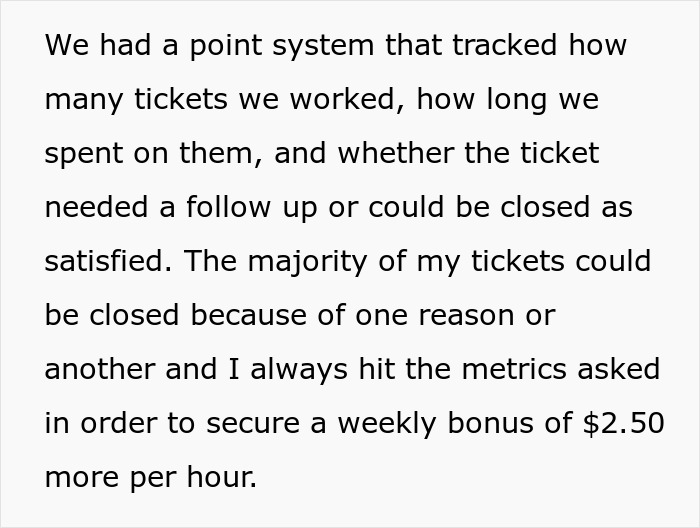Click the word "another" in the text

pos(100,369)
